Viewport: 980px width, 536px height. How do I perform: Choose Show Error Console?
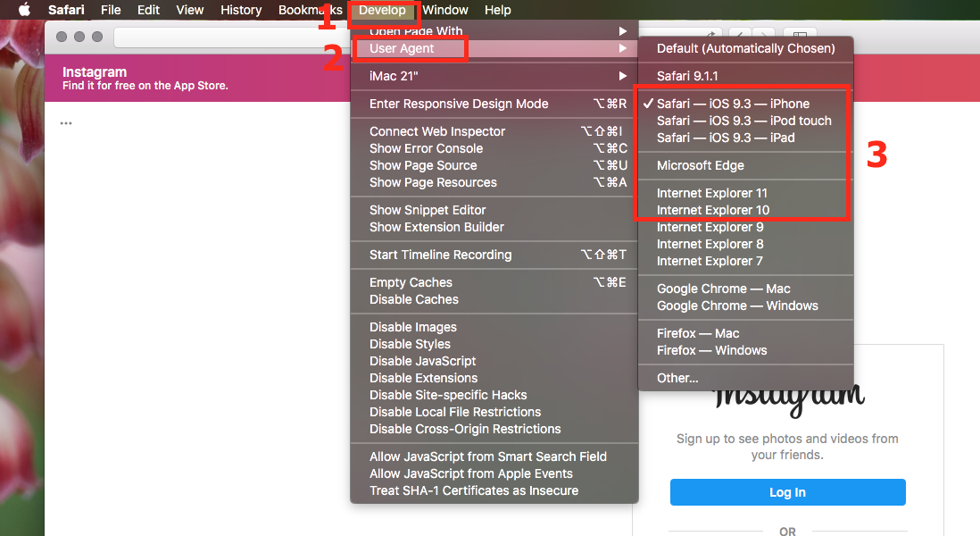[x=494, y=148]
